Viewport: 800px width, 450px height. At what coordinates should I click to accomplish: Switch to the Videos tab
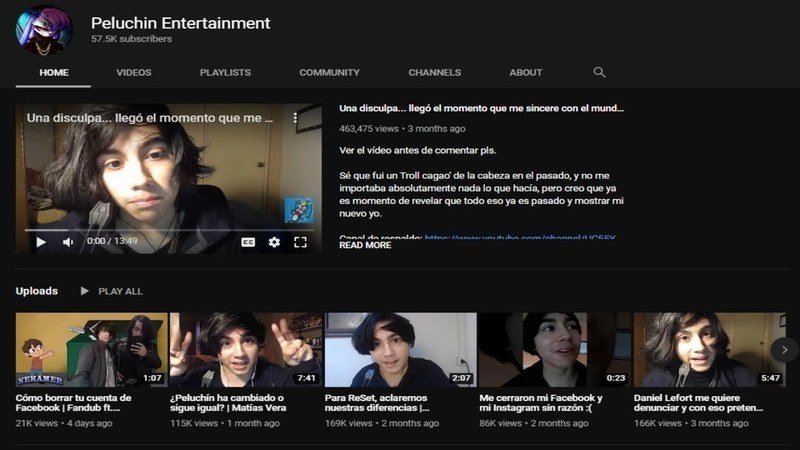click(134, 72)
